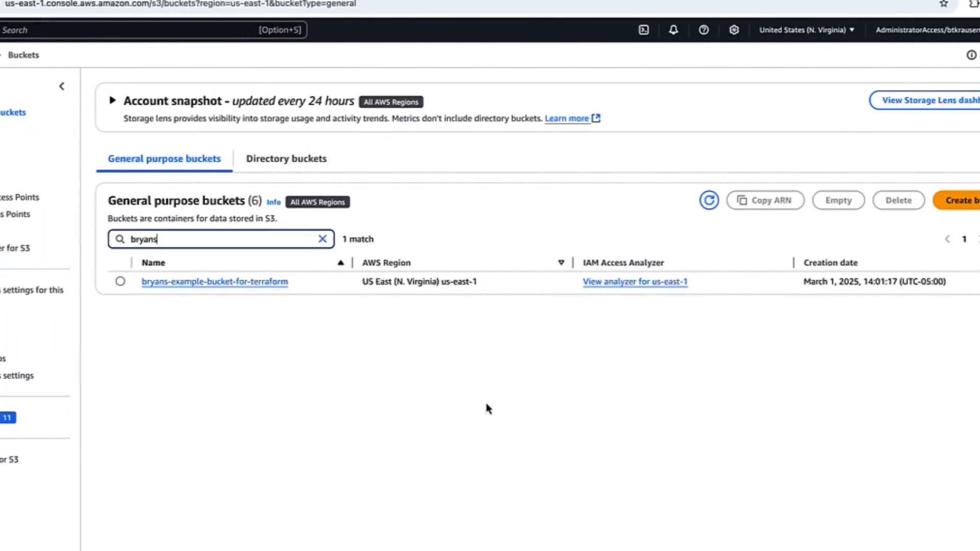Open the Info link beside bucket count
The width and height of the screenshot is (980, 551).
[274, 202]
